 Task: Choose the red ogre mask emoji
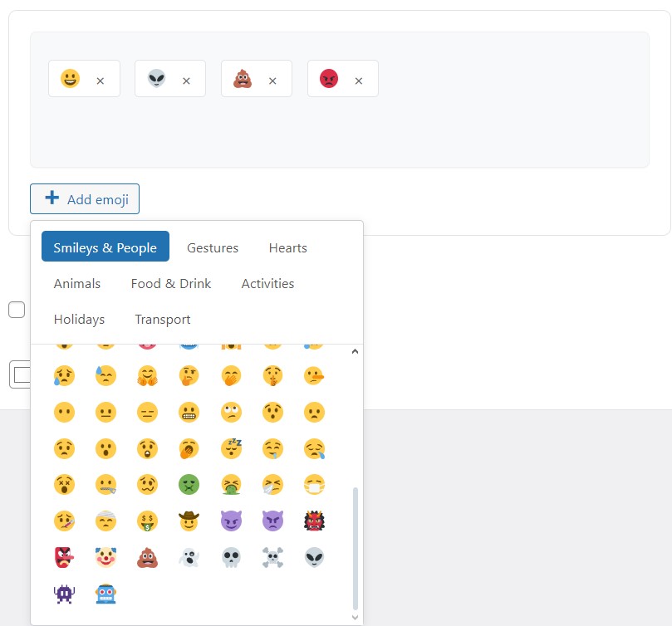(314, 521)
